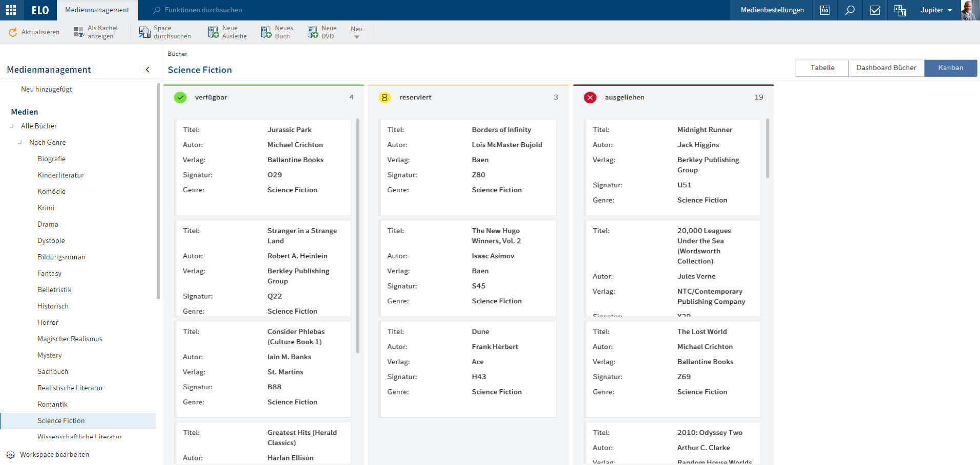Collapse the Nach Genre tree node
Viewport: 980px width, 465px height.
click(20, 142)
